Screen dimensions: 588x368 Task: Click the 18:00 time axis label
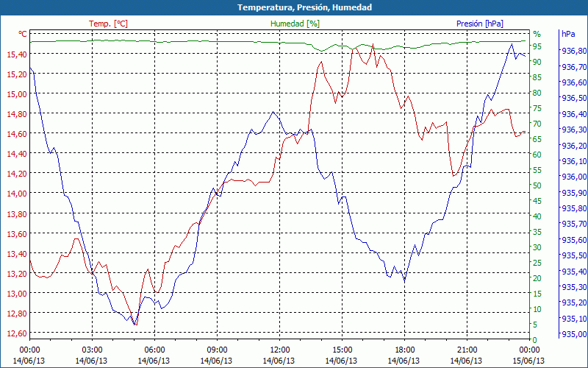click(404, 350)
